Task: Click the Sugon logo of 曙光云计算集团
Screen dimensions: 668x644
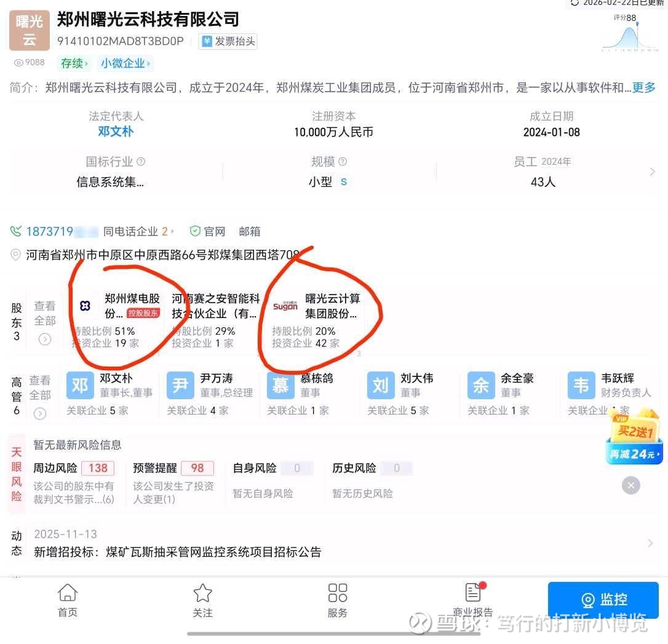Action: [285, 305]
